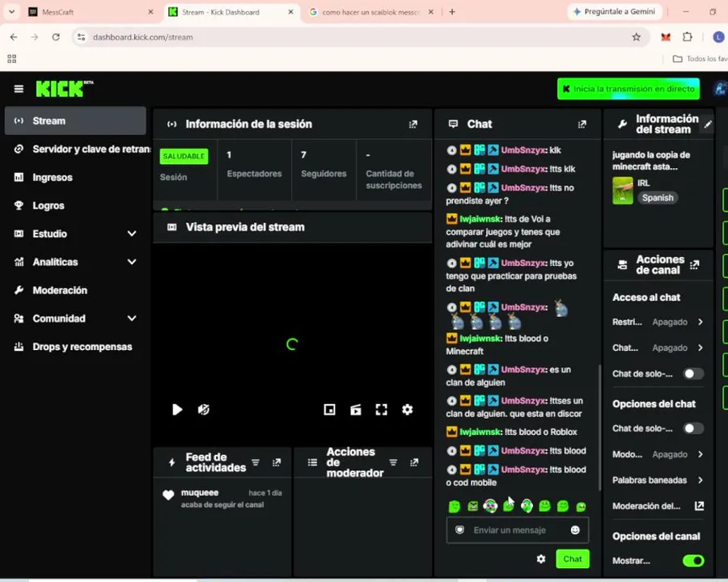
Task: Open the Ingresos page
Action: (x=75, y=177)
